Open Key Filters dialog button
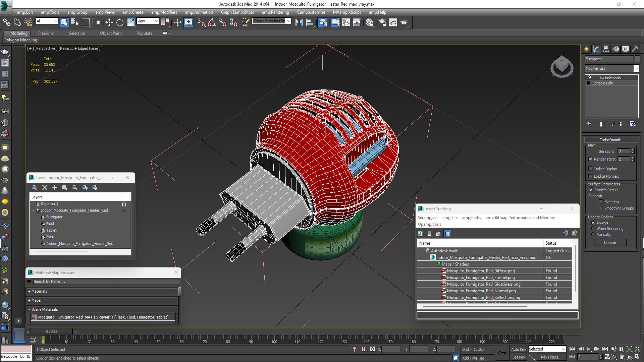This screenshot has height=362, width=644. pyautogui.click(x=551, y=357)
